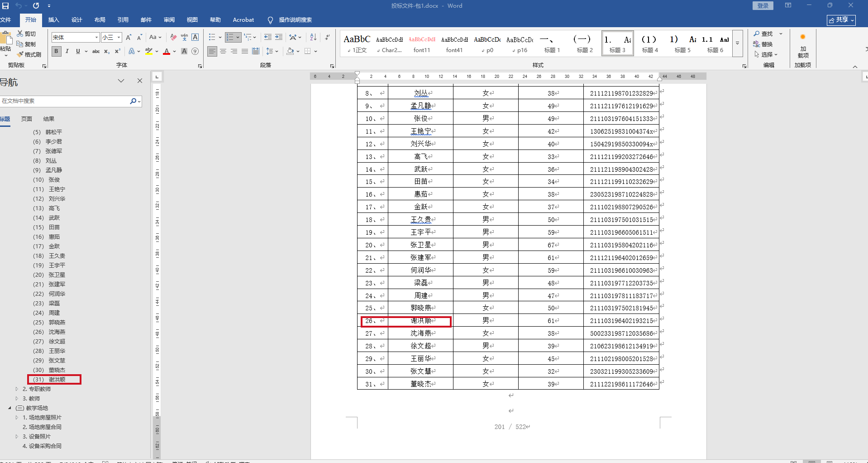Undo the last action
868x463 pixels.
click(19, 6)
